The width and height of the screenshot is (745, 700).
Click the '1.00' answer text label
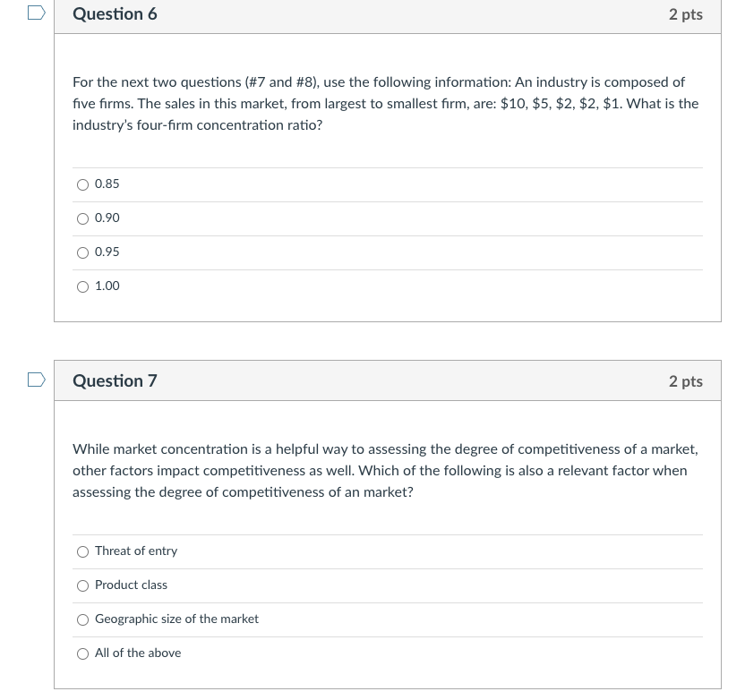click(x=107, y=286)
